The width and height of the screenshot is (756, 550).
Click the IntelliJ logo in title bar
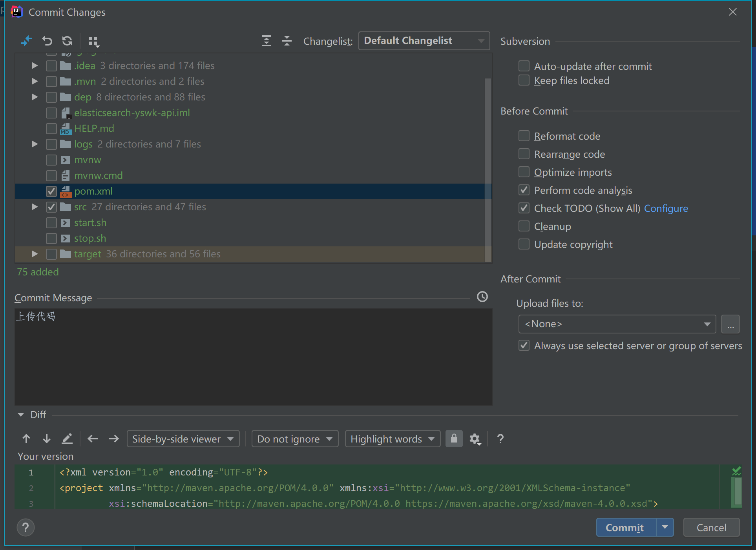click(x=16, y=12)
